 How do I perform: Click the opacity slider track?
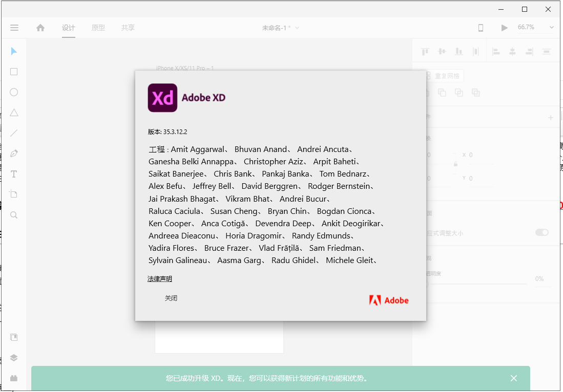click(476, 284)
